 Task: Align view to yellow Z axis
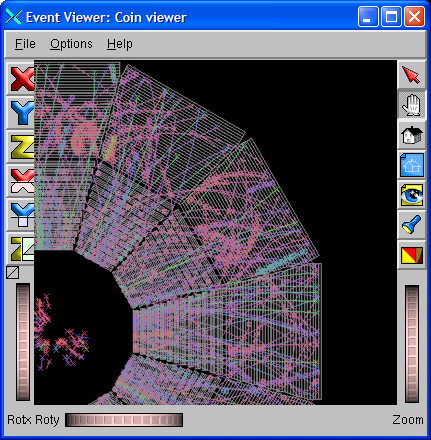pyautogui.click(x=21, y=147)
